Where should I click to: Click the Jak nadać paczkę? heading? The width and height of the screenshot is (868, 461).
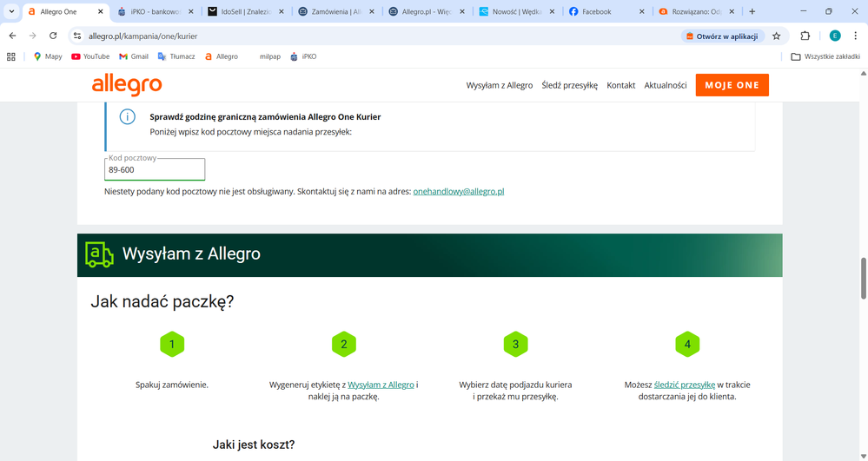point(162,301)
